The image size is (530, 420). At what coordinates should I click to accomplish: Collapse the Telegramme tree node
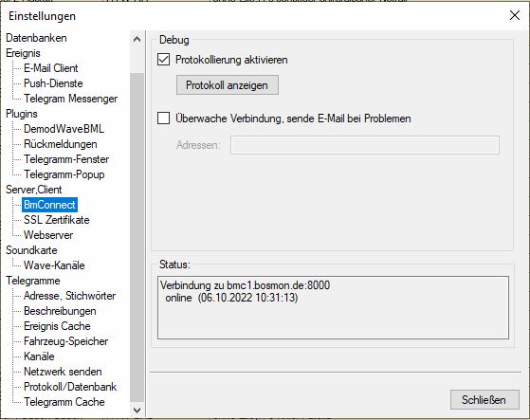coord(33,281)
